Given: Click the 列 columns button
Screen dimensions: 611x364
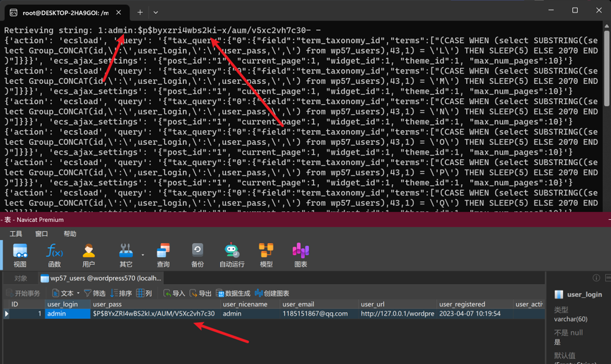Looking at the screenshot, I should tap(144, 293).
